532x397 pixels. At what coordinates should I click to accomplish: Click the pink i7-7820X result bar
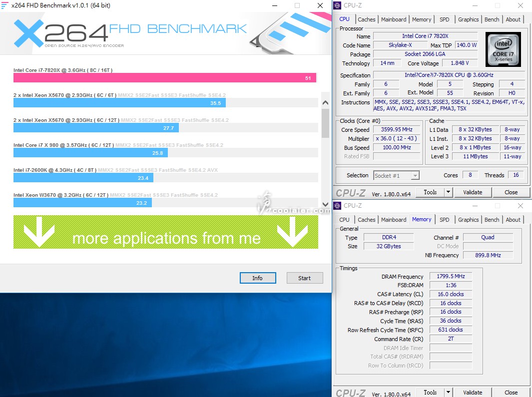(x=165, y=78)
